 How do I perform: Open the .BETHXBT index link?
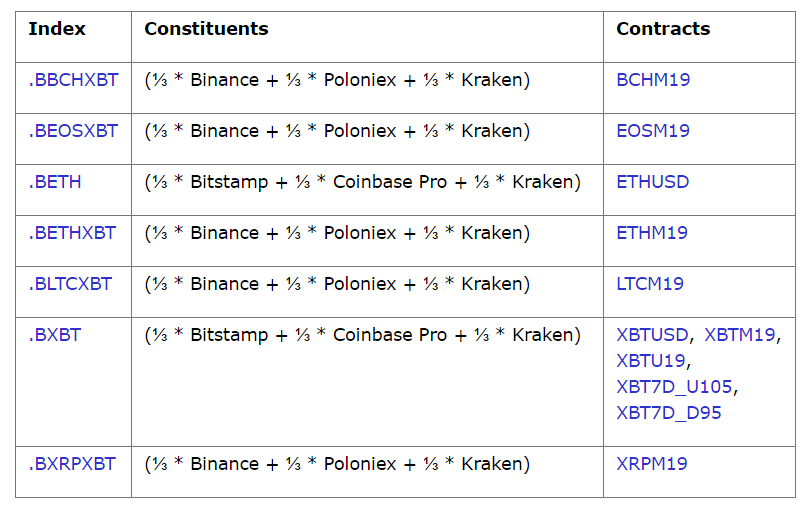point(72,233)
